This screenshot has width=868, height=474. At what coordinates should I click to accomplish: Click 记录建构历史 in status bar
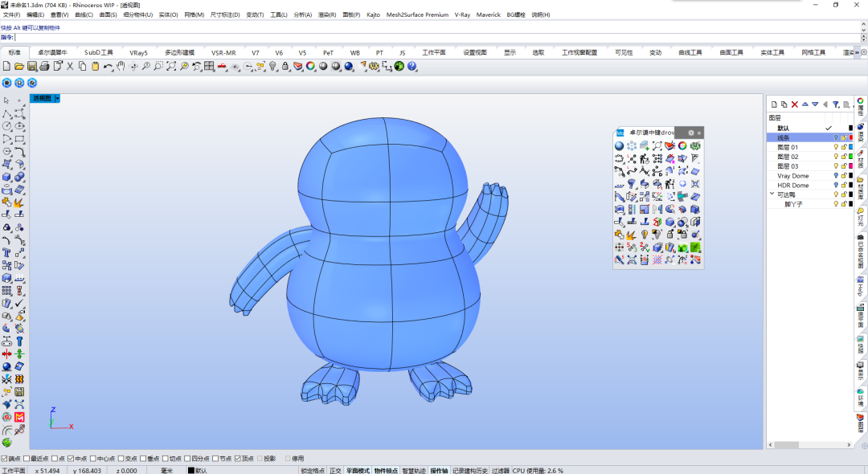pyautogui.click(x=470, y=471)
